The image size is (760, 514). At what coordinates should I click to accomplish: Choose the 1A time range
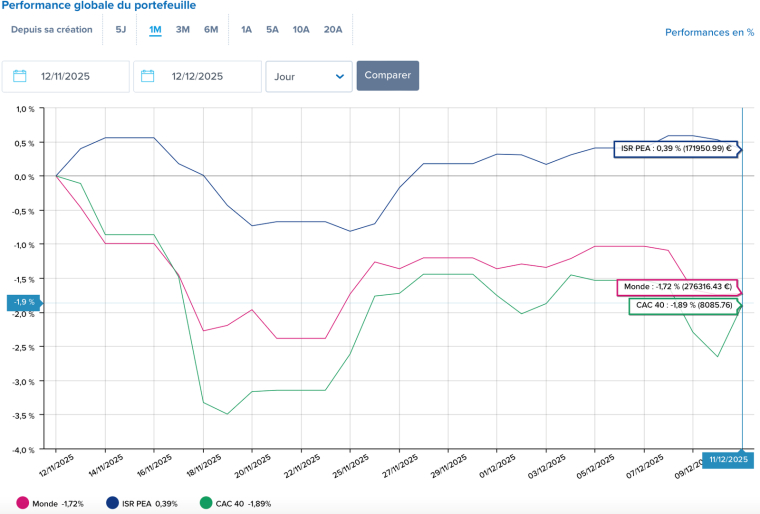click(246, 29)
